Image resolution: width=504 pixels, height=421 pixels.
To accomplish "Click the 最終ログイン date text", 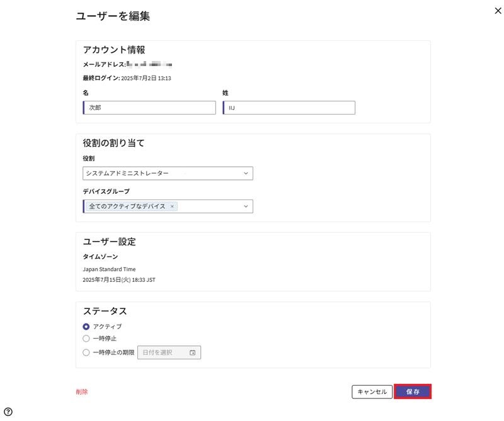I will point(146,79).
